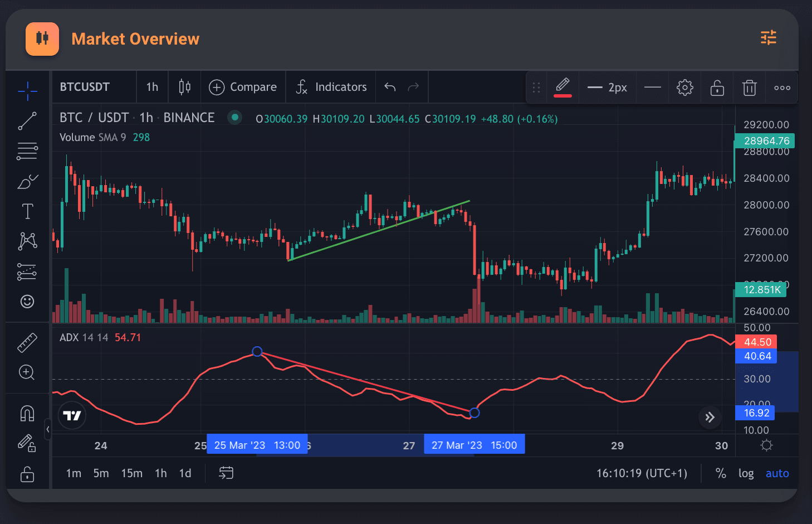The width and height of the screenshot is (812, 524).
Task: Open the line color pencil swatch
Action: pos(562,87)
